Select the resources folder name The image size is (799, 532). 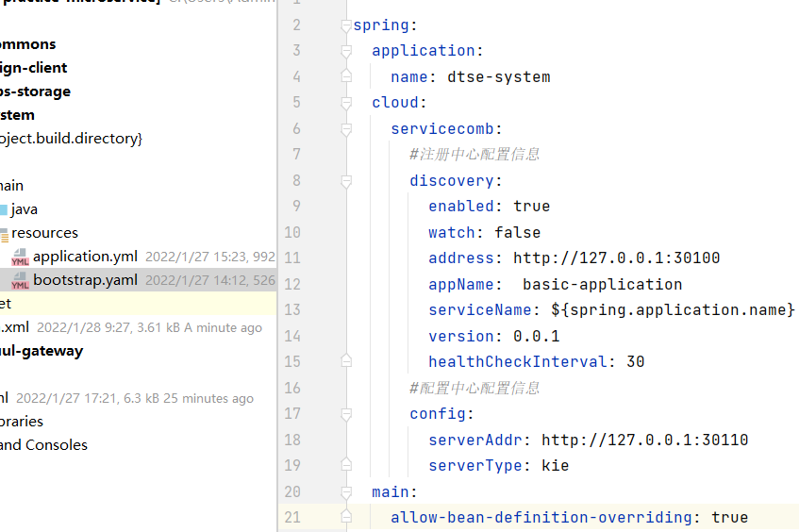tap(44, 233)
